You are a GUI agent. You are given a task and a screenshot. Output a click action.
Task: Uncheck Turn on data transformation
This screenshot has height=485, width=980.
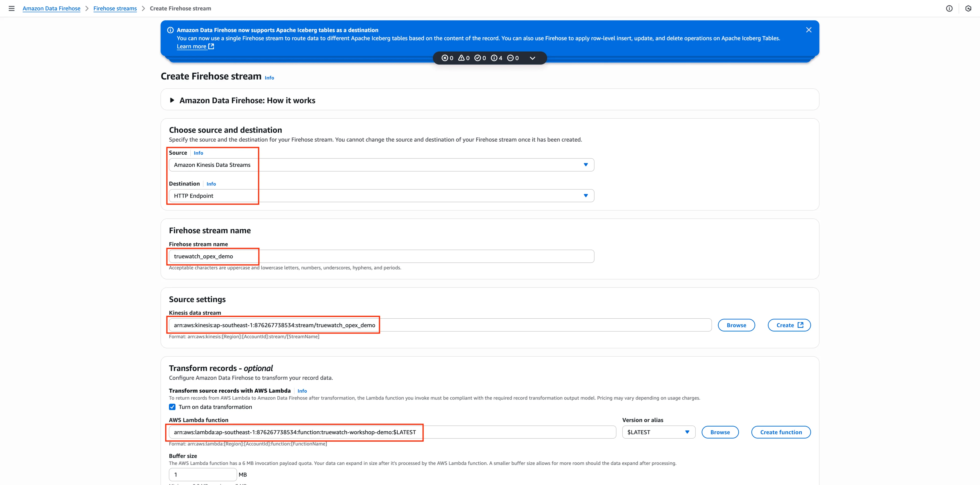[x=172, y=407]
